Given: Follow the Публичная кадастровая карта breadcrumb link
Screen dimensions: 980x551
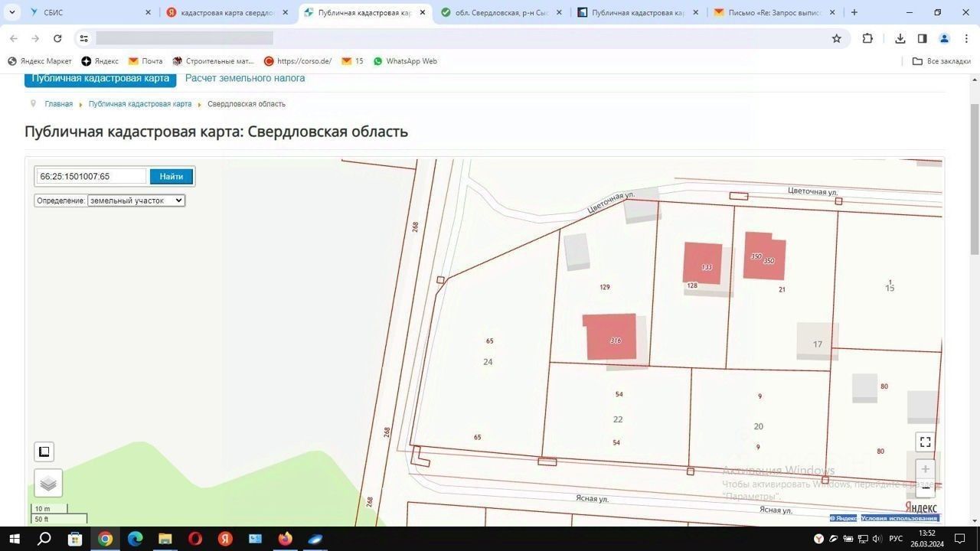Looking at the screenshot, I should (140, 104).
